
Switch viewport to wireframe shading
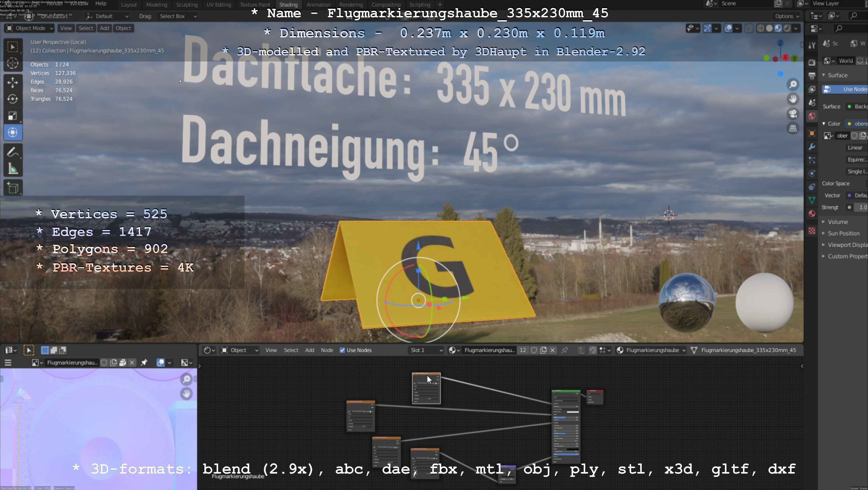[761, 28]
